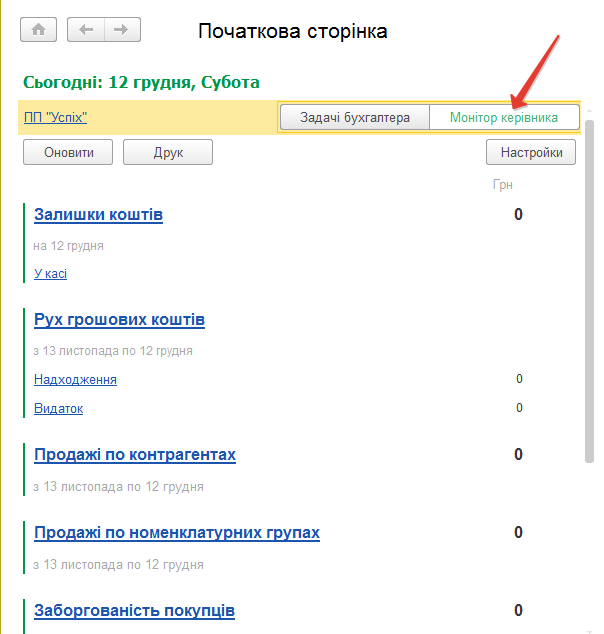
Task: Open Продажі по номенклатурних групах report
Action: [x=177, y=533]
